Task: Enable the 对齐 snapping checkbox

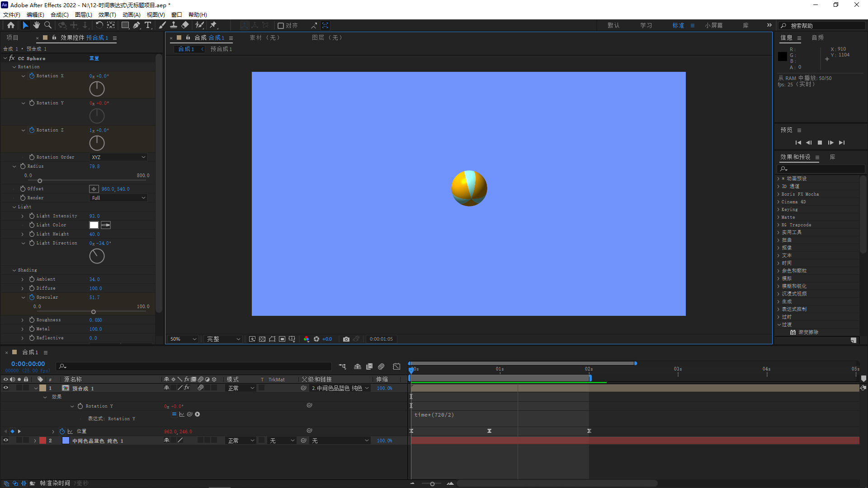Action: [281, 26]
